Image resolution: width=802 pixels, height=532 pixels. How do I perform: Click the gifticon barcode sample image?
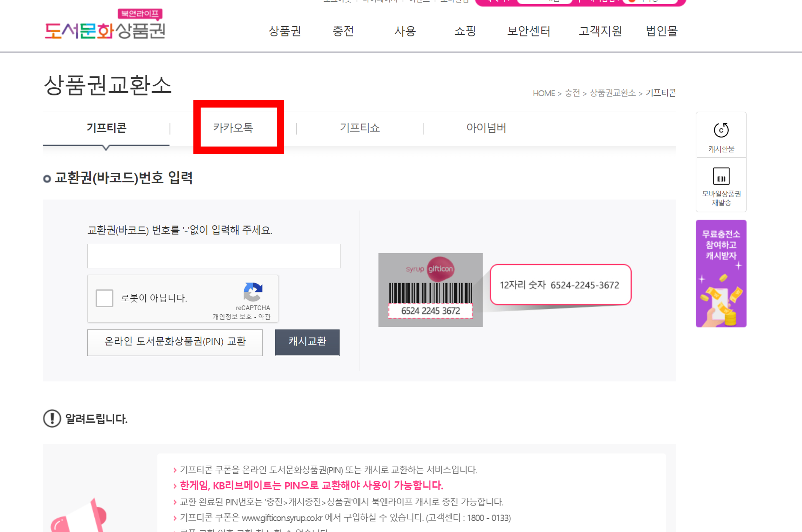[430, 290]
